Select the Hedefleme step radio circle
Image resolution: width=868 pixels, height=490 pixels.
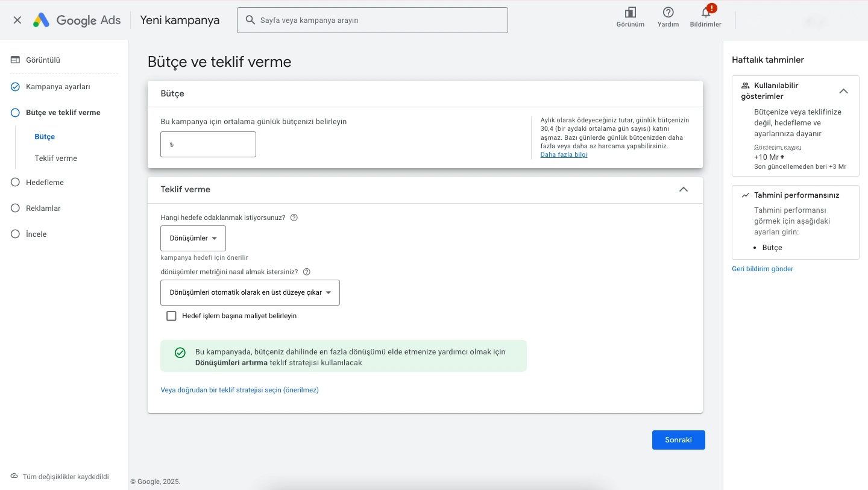coord(16,182)
